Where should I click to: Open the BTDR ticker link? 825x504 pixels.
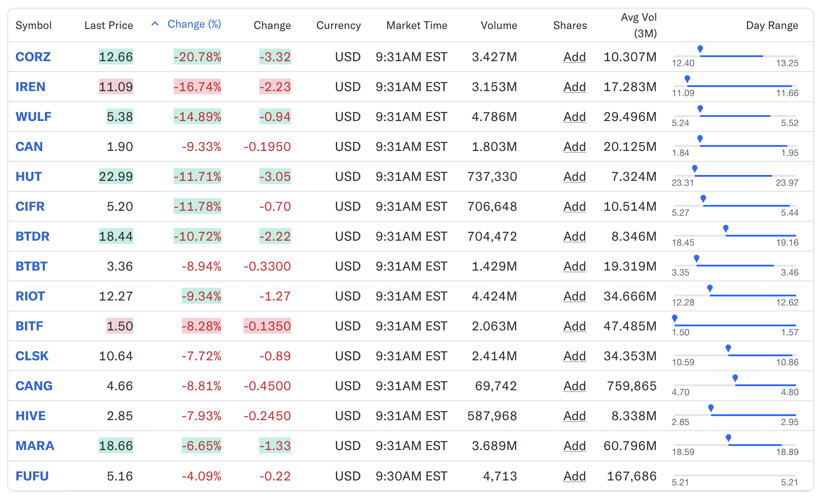click(x=33, y=236)
